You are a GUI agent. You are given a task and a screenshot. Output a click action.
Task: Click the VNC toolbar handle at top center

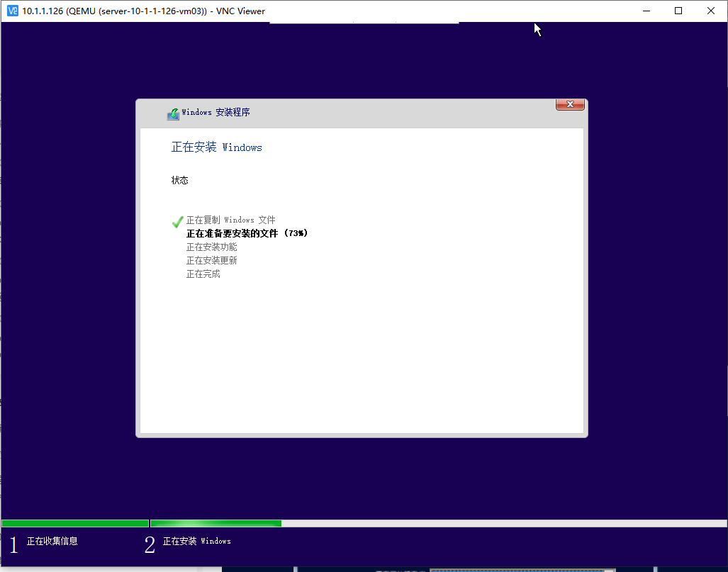tap(364, 22)
